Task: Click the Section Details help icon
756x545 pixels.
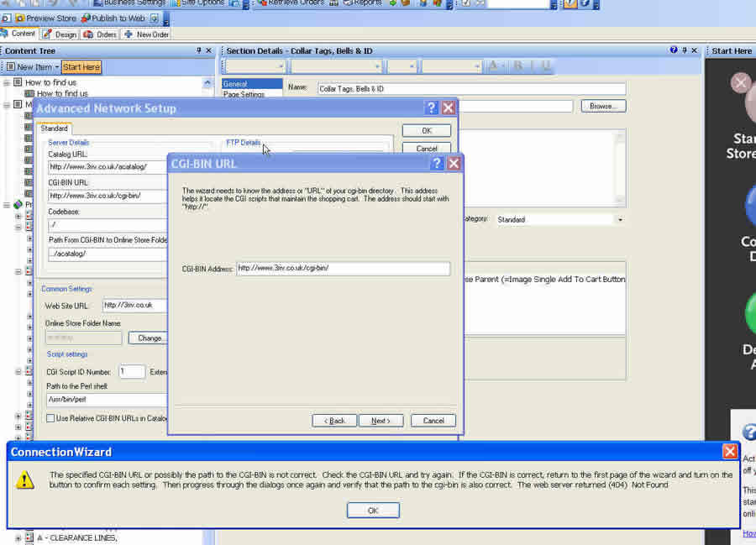Action: 674,50
